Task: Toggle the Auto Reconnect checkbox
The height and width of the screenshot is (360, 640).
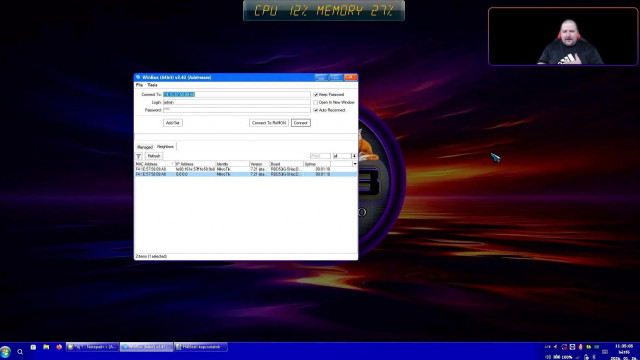Action: click(x=316, y=110)
